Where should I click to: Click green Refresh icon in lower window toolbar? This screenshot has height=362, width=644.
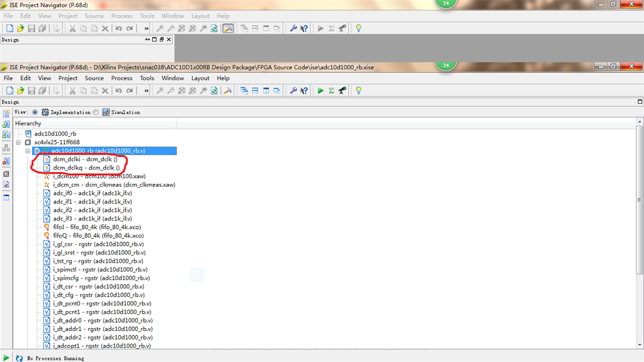214,91
